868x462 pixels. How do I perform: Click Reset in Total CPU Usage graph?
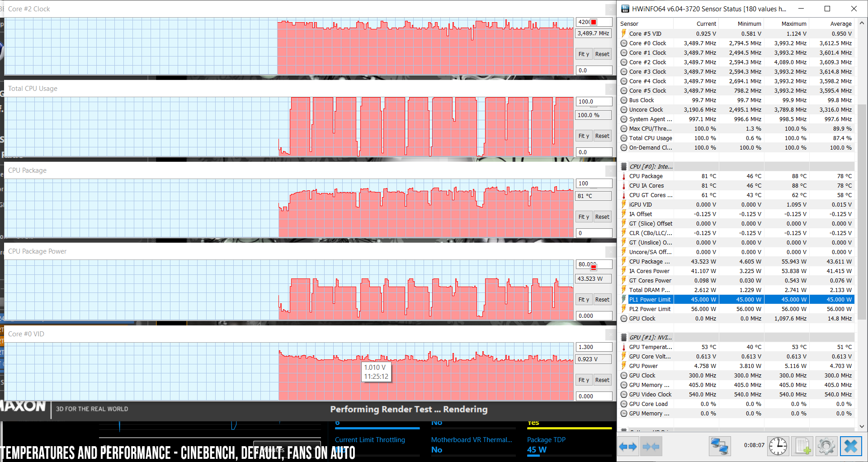click(602, 136)
